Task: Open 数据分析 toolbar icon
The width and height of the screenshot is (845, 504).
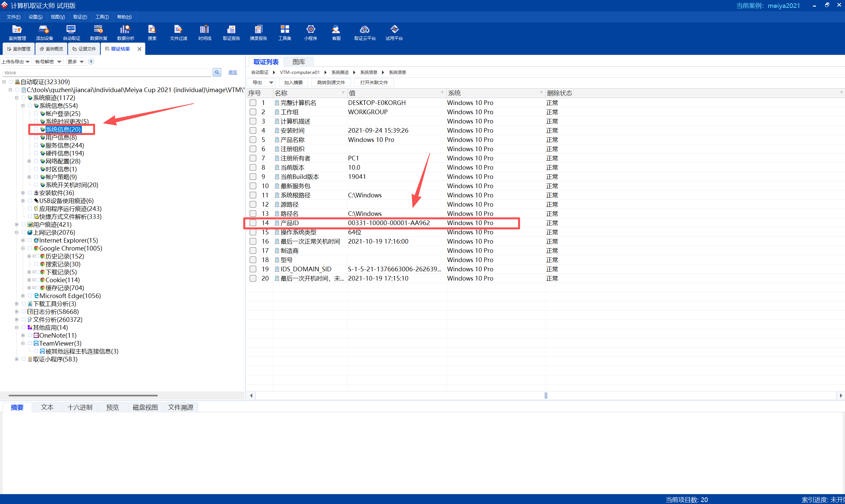Action: [125, 33]
